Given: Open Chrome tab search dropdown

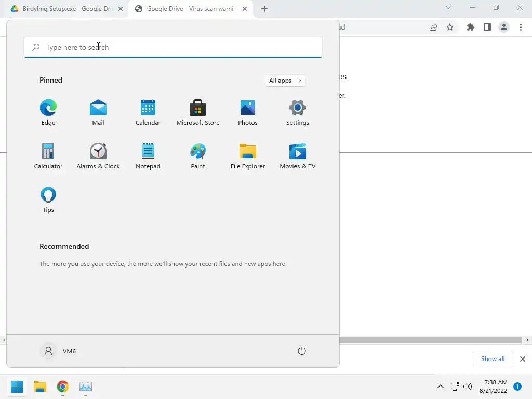Looking at the screenshot, I should point(448,7).
